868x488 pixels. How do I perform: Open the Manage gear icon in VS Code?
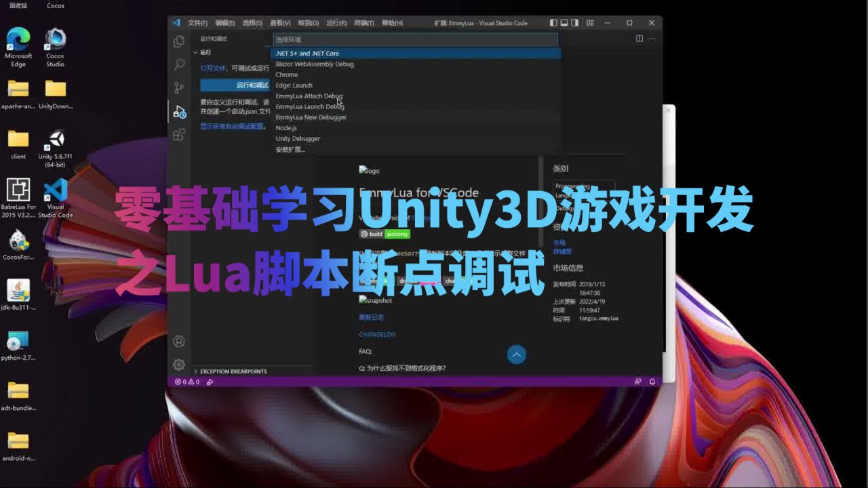tap(179, 365)
